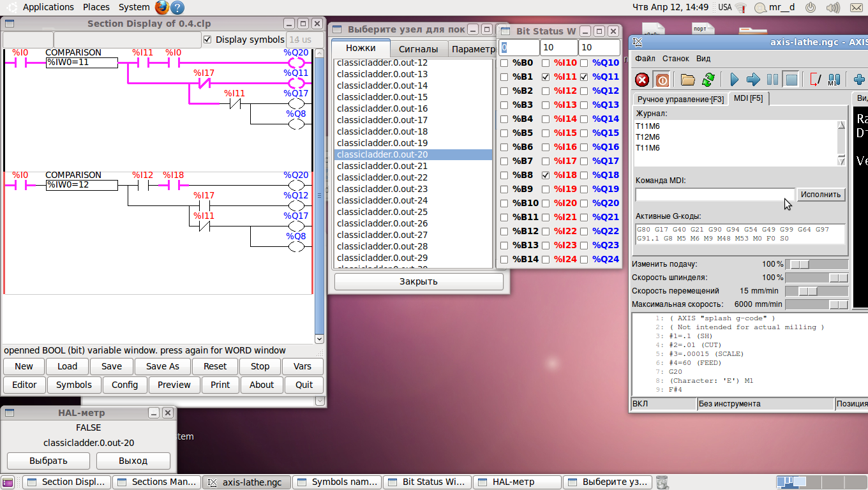Click the workspace switcher in bottom panel
The image size is (868, 490).
click(x=821, y=482)
